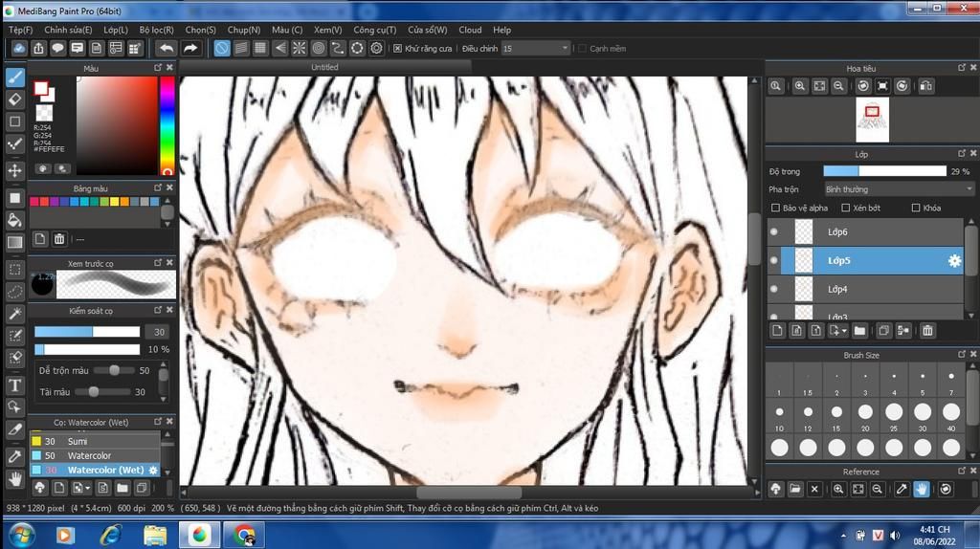Select the Brush tool in left toolbar

coord(15,77)
